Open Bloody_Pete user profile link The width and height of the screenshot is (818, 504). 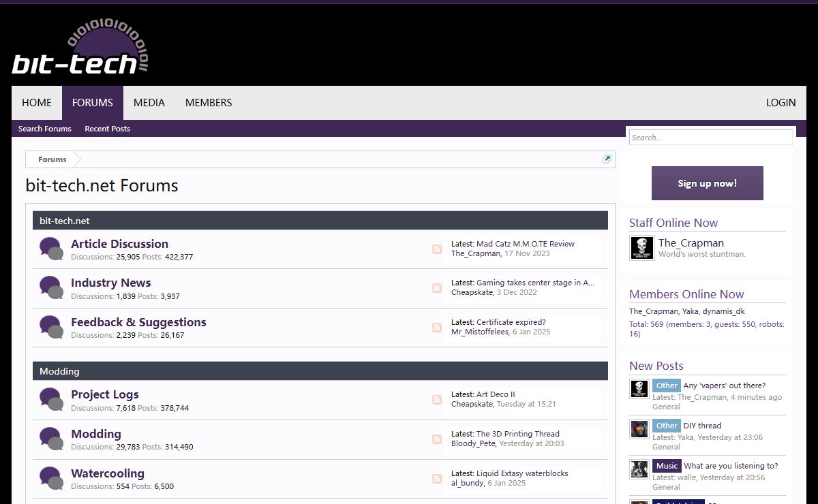click(473, 443)
